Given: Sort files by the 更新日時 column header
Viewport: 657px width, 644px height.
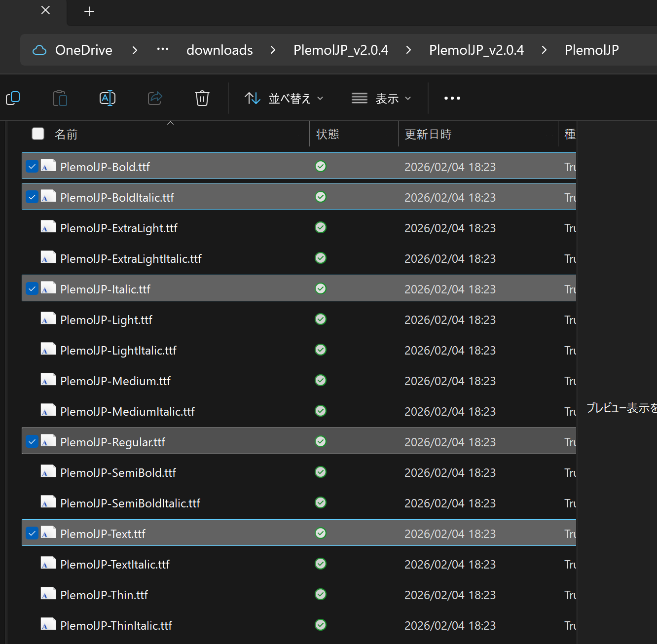Looking at the screenshot, I should (428, 134).
